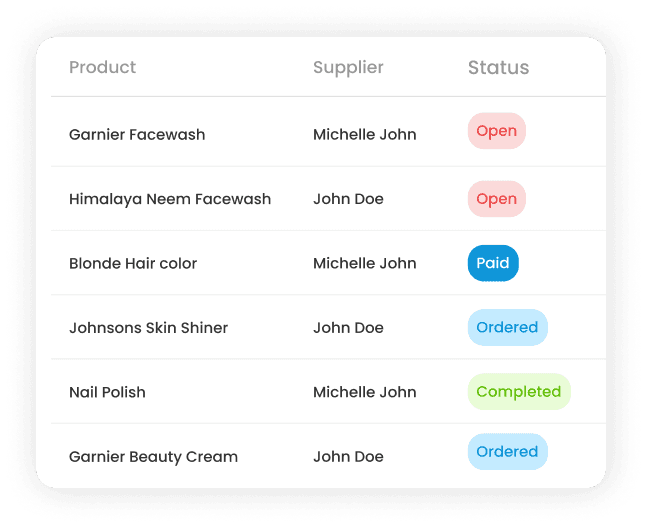Click the Product column header
Viewport: 646px width, 528px height.
(102, 67)
